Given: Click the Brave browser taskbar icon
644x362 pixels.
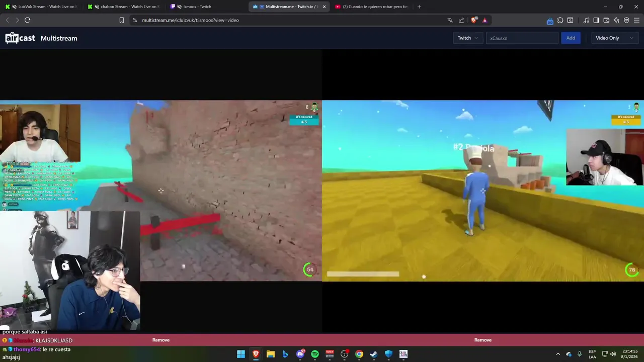Looking at the screenshot, I should [256, 354].
